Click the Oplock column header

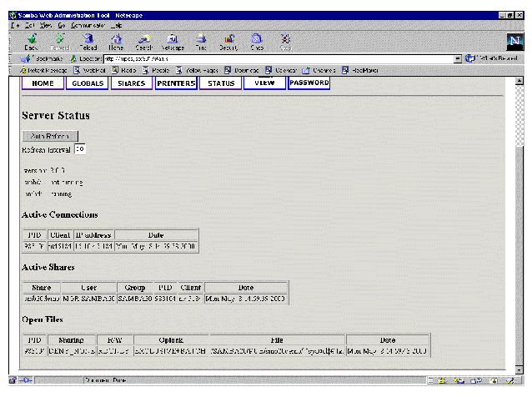(171, 340)
